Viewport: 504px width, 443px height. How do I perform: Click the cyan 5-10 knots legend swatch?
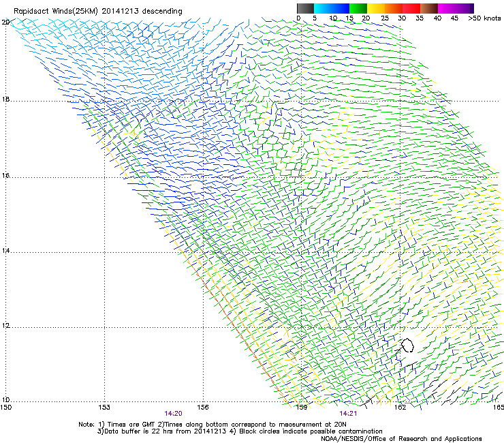click(323, 8)
